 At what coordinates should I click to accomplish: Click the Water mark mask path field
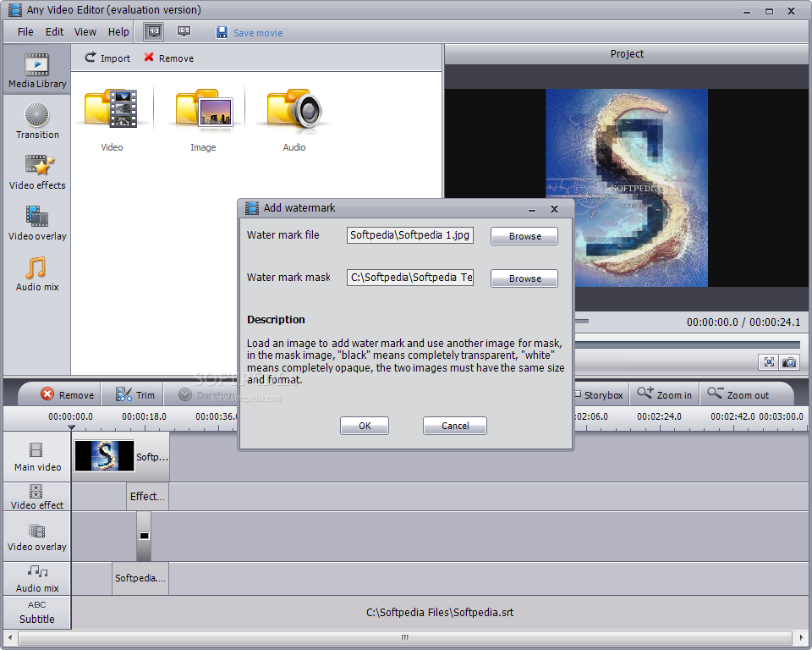click(x=410, y=278)
